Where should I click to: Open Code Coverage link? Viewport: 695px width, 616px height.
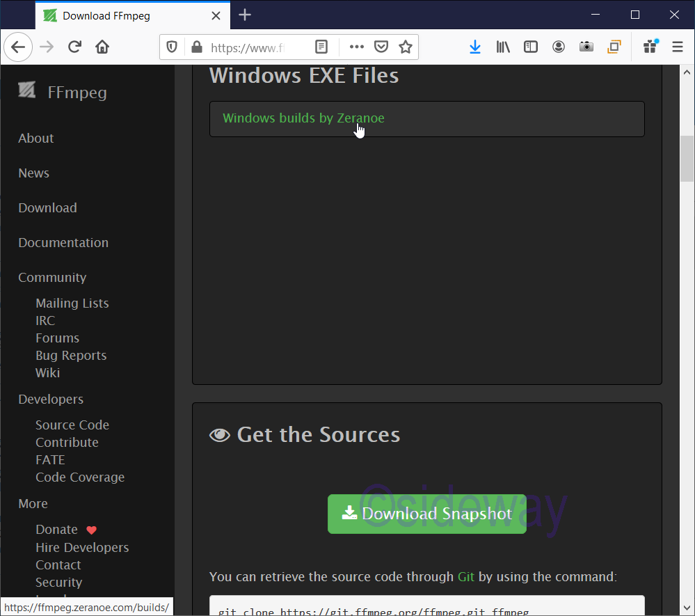(80, 477)
